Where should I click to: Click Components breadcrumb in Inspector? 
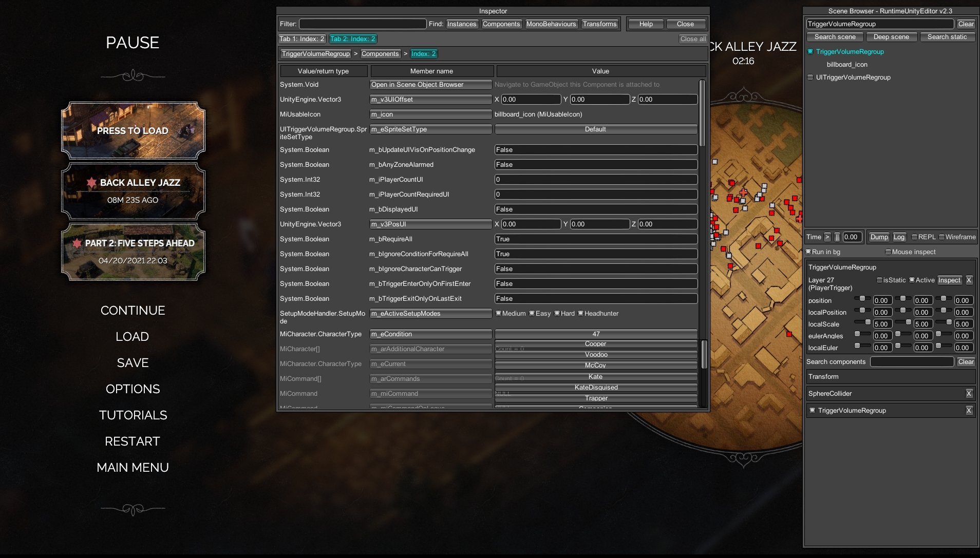click(x=380, y=53)
